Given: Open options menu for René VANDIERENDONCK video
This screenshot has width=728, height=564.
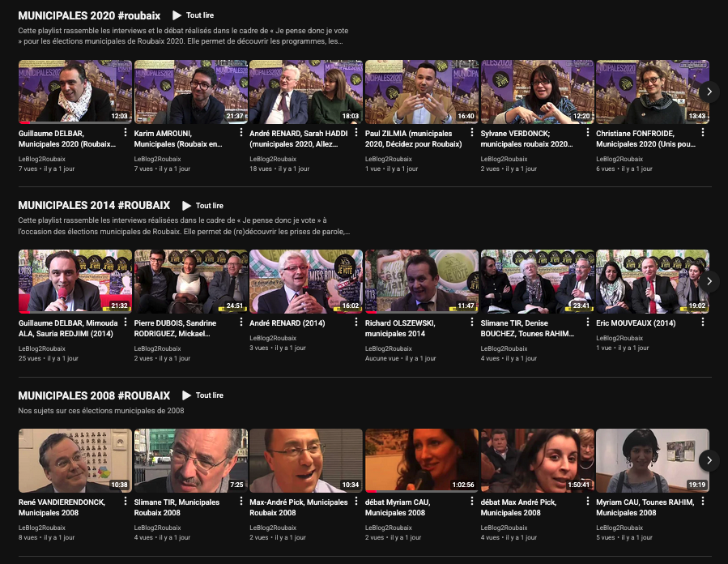Looking at the screenshot, I should click(126, 502).
